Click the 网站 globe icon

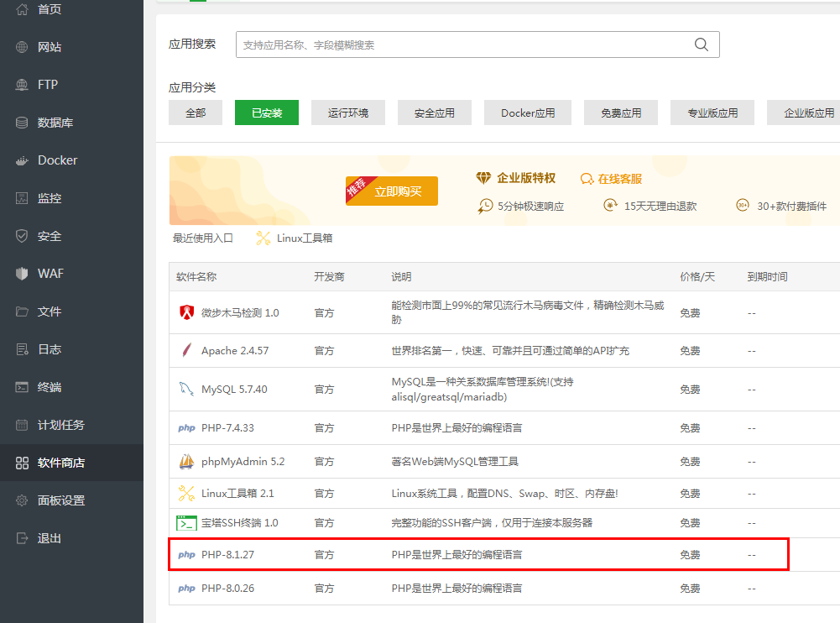tap(22, 47)
